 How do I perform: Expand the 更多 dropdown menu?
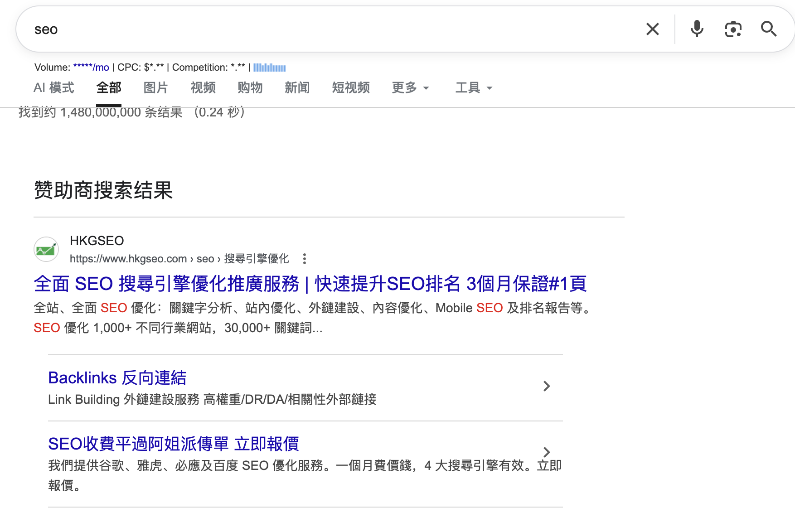(x=410, y=87)
